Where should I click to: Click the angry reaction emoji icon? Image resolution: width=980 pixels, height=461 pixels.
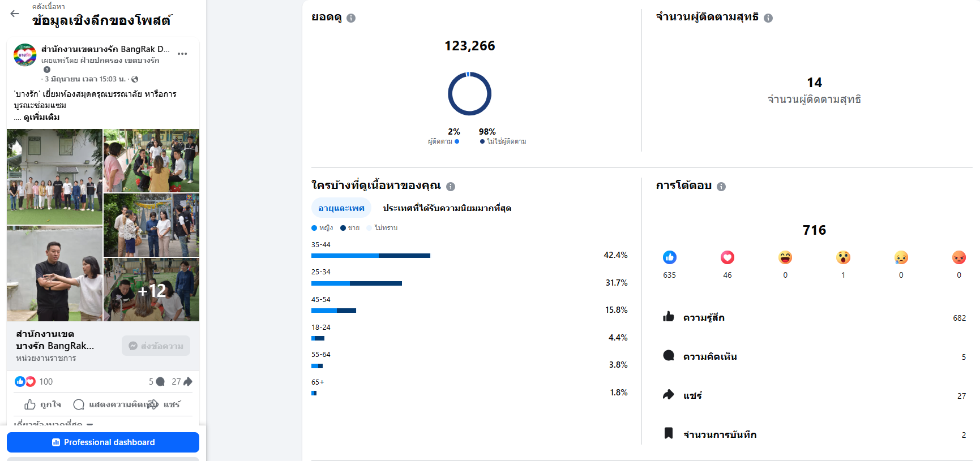(x=958, y=257)
